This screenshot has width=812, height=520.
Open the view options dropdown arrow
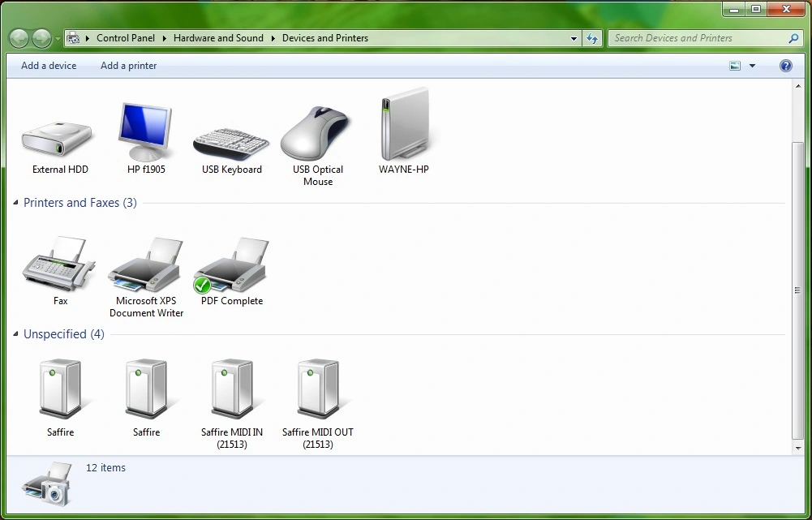pos(753,66)
